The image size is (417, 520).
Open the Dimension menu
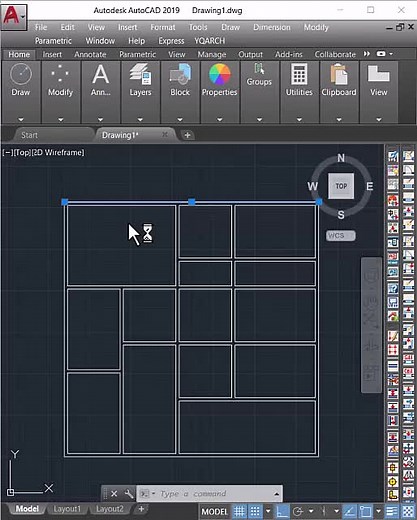click(x=272, y=27)
